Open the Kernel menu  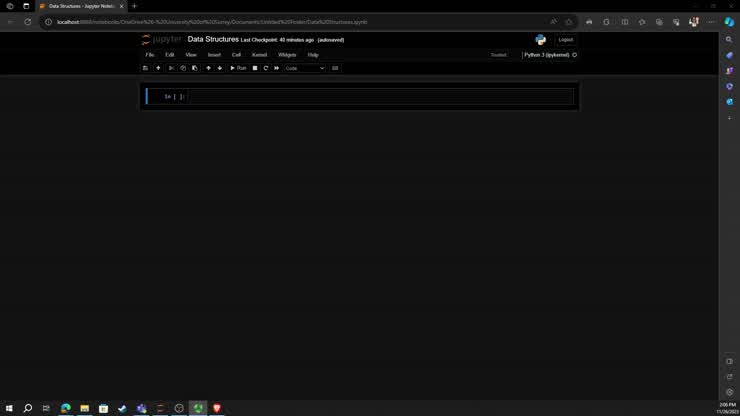coord(259,55)
